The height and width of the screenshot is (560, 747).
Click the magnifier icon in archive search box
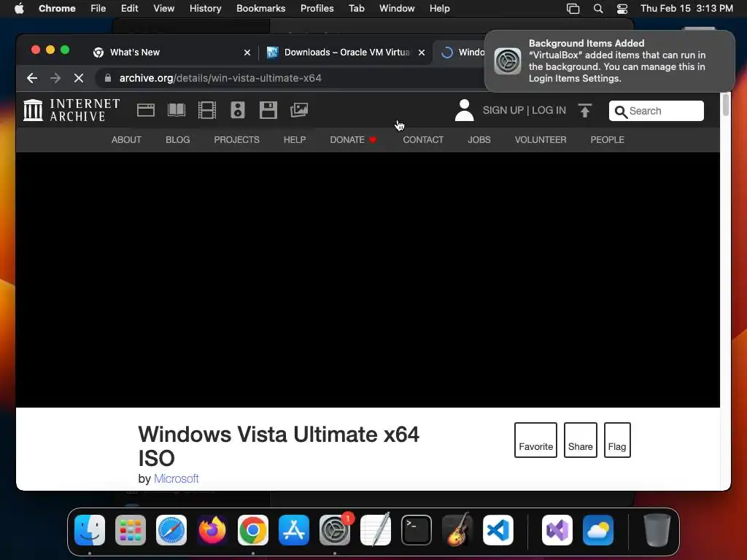coord(621,112)
